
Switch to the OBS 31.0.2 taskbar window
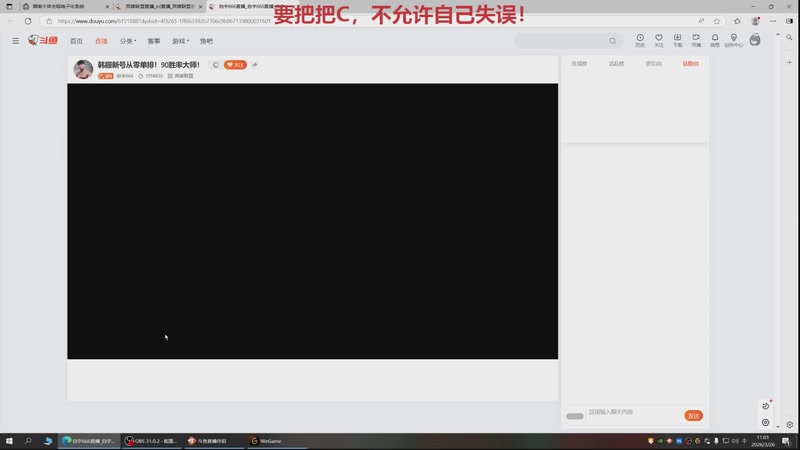click(151, 441)
